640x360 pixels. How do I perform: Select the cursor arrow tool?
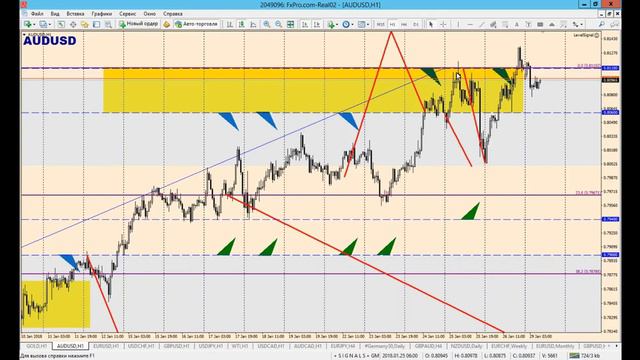431,24
